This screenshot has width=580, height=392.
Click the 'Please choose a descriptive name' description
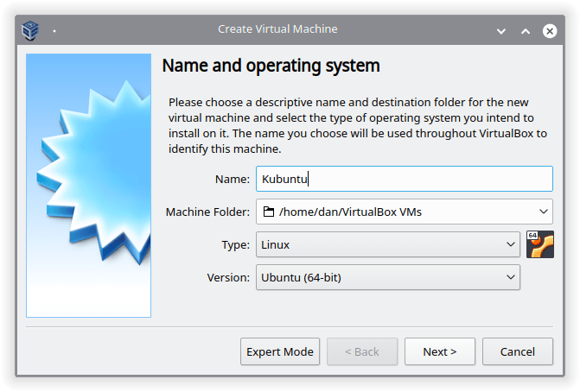[358, 125]
